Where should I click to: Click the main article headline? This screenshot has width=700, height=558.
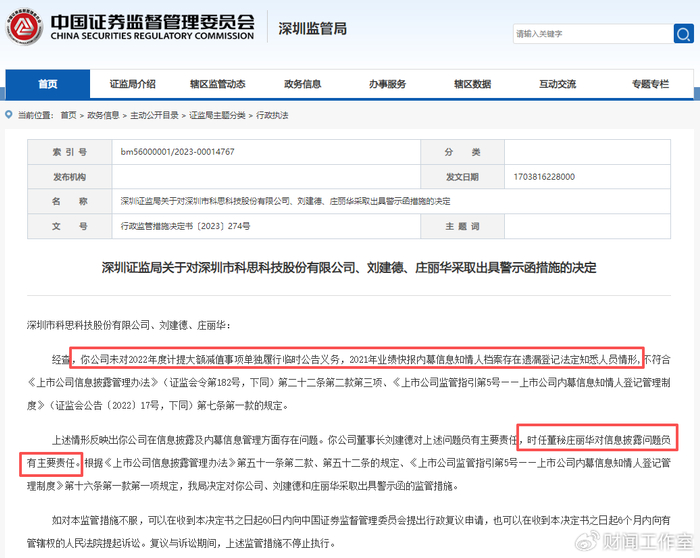[349, 268]
